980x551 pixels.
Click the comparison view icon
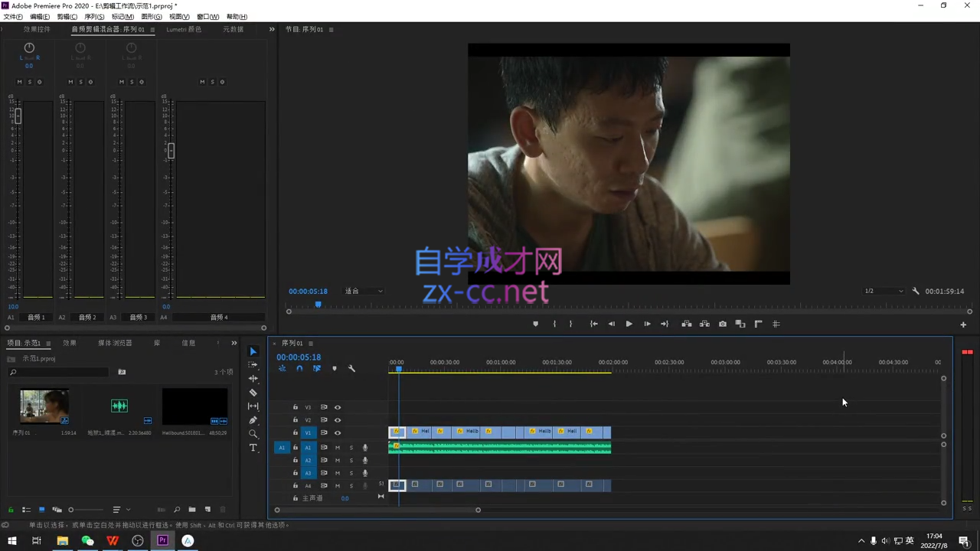(x=740, y=324)
